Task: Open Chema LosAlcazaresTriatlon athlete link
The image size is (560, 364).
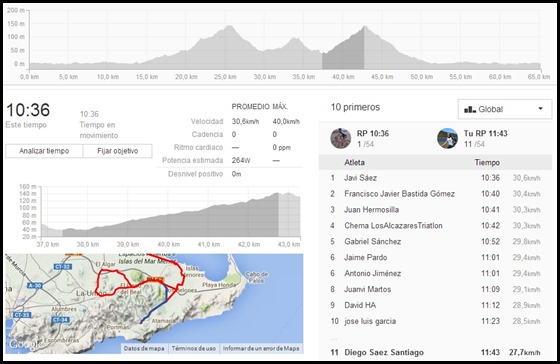Action: tap(393, 225)
